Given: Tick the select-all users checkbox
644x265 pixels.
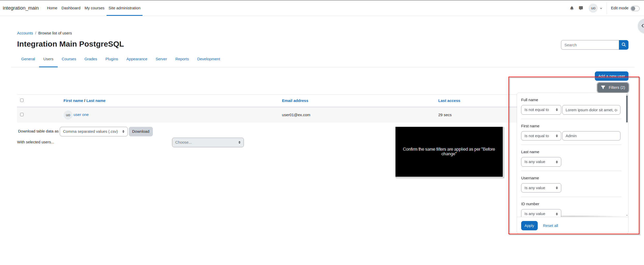Looking at the screenshot, I should click(x=22, y=100).
